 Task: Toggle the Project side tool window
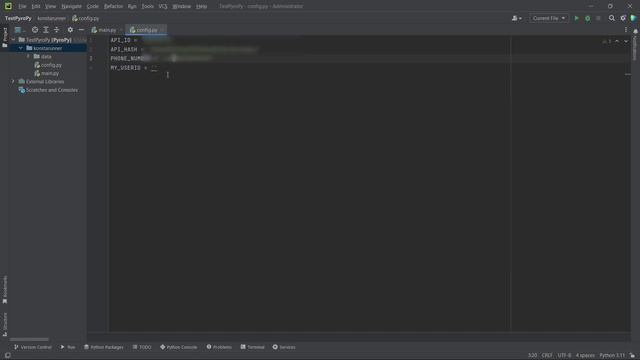pos(4,37)
